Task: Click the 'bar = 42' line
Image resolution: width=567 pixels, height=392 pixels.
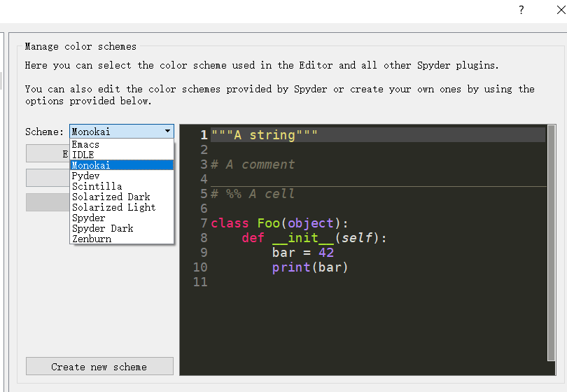Action: click(x=302, y=253)
